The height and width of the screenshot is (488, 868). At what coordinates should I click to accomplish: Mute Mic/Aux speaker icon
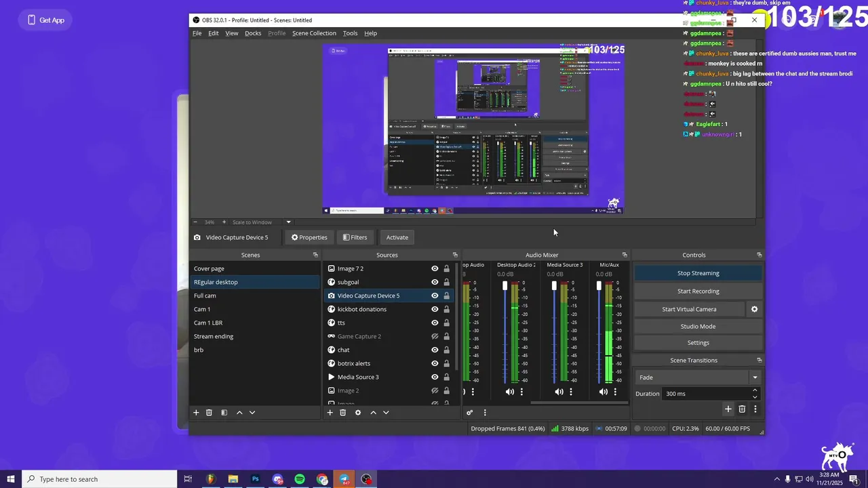[604, 392]
